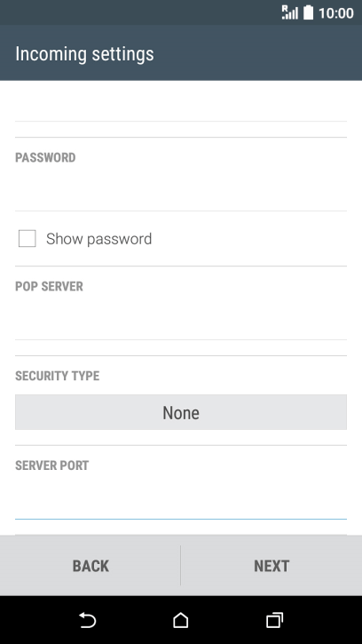362x644 pixels.
Task: Focus the Password input field
Action: [x=181, y=191]
